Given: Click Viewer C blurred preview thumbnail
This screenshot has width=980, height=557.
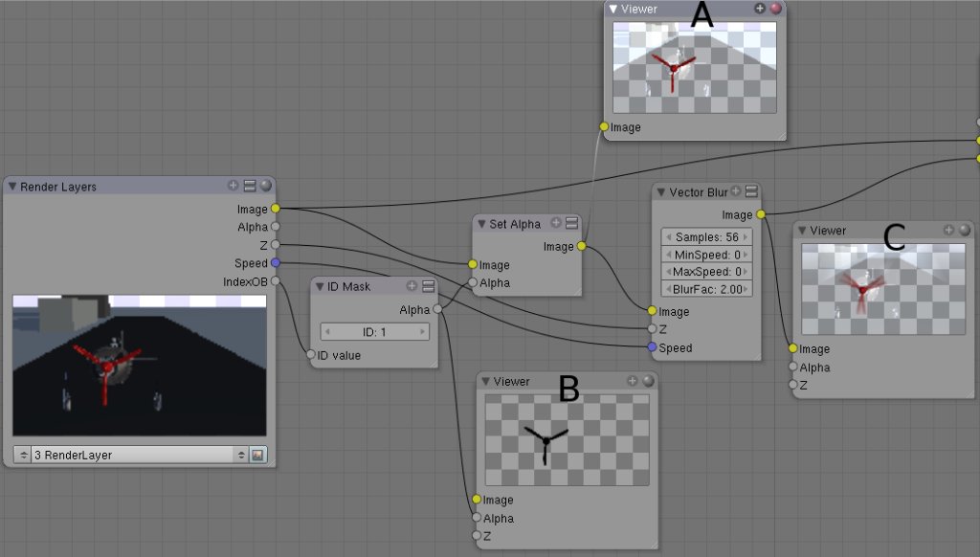Looking at the screenshot, I should point(883,289).
